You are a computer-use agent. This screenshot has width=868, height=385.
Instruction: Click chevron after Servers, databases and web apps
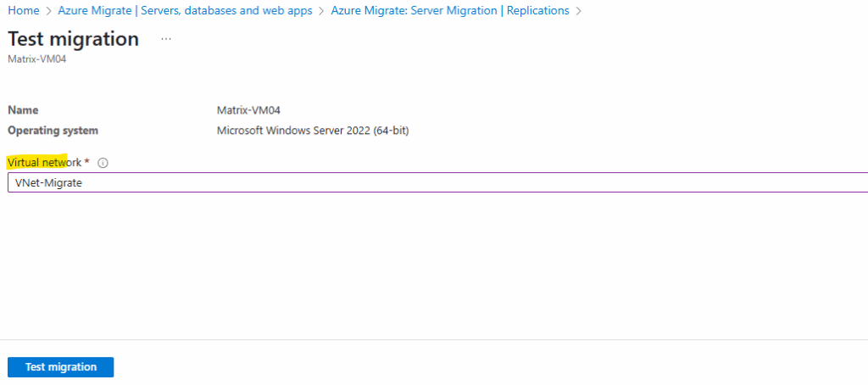click(x=322, y=11)
